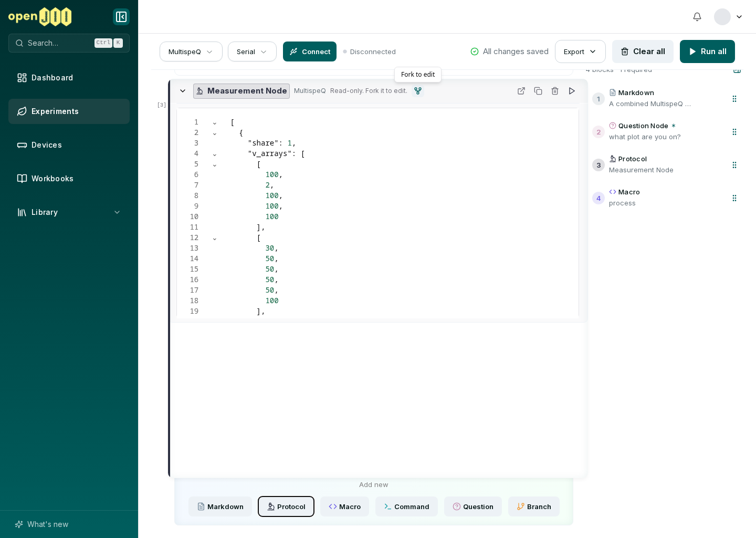Collapse the Measurement Node block
This screenshot has width=756, height=538.
click(x=183, y=91)
